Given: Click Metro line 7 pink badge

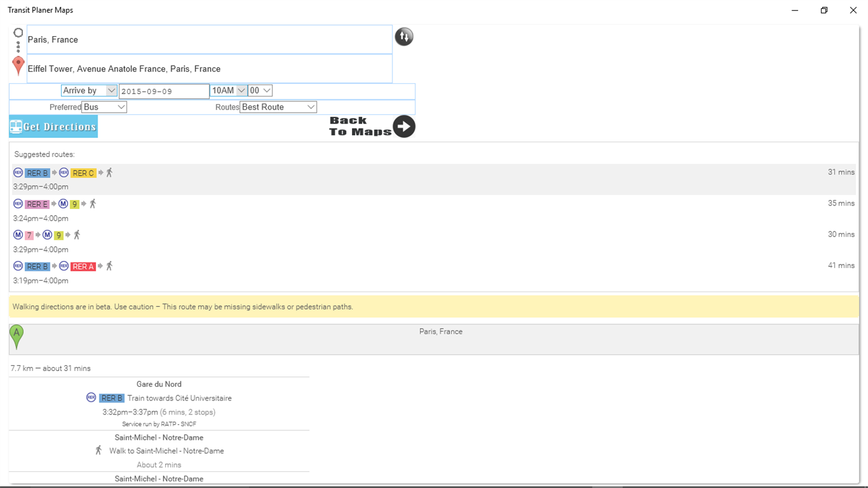Looking at the screenshot, I should point(29,236).
